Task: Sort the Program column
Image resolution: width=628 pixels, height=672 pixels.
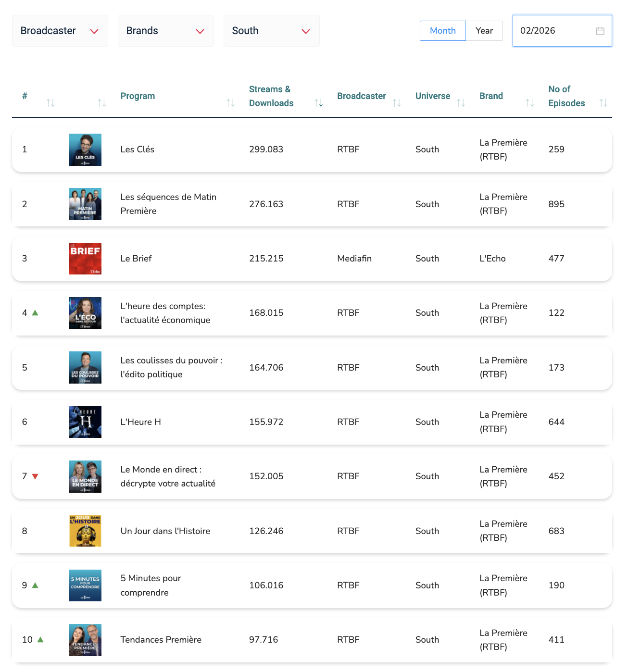Action: point(230,102)
